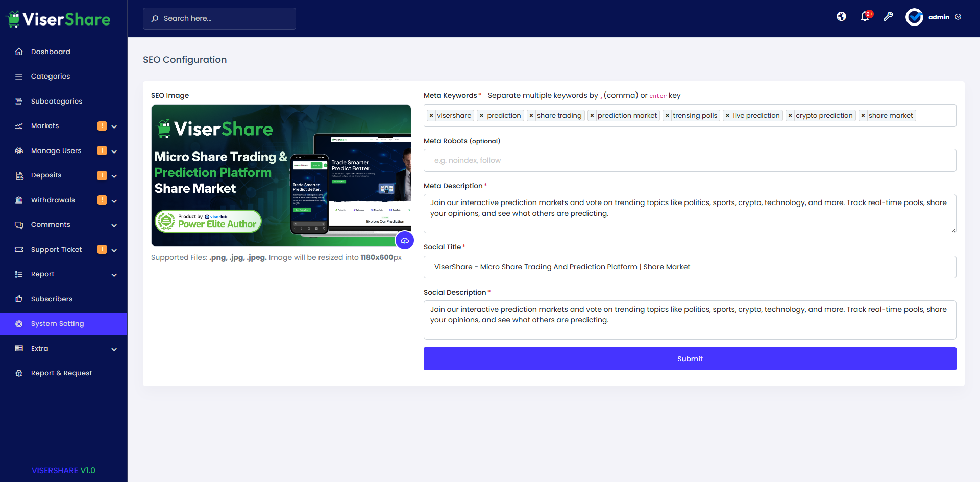
Task: Remove the 'prediction market' keyword tag
Action: click(x=592, y=116)
